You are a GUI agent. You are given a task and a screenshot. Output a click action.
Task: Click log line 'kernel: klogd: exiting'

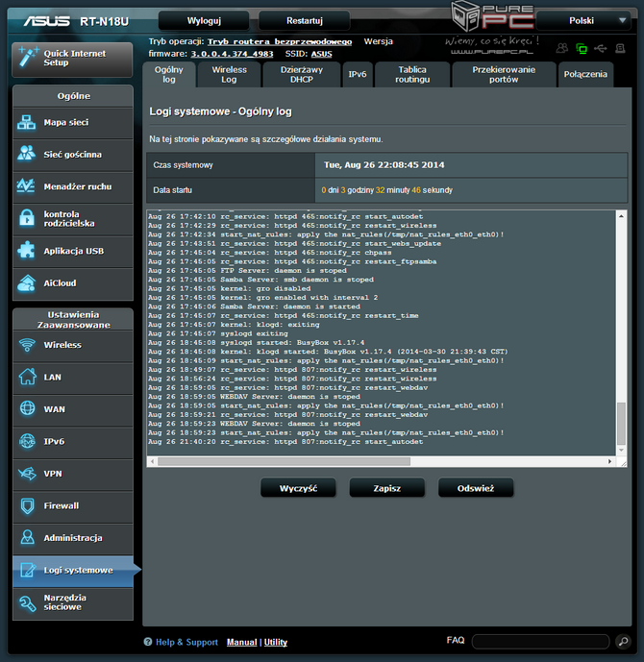pos(234,325)
